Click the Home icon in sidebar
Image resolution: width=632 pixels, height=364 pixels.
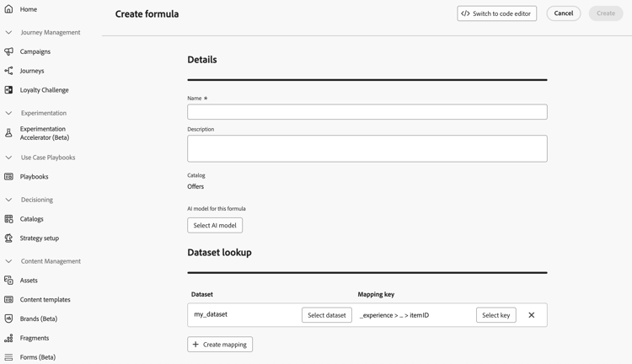point(8,9)
